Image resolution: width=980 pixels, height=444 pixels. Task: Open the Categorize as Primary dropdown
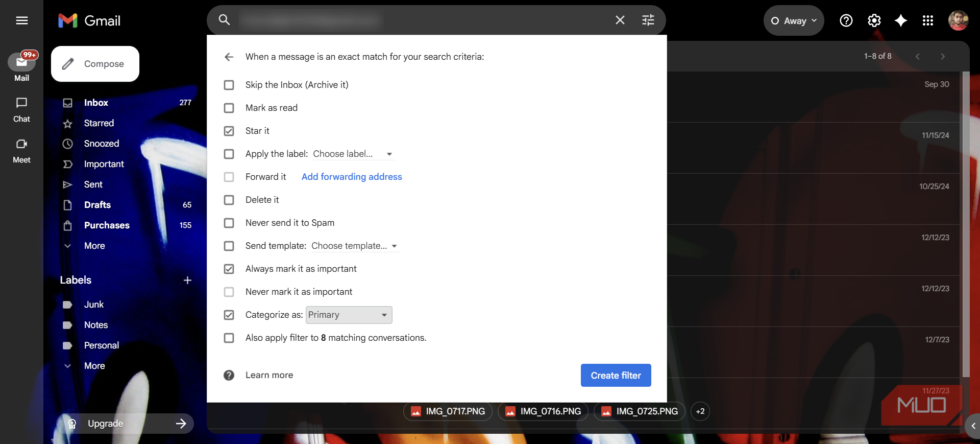349,315
